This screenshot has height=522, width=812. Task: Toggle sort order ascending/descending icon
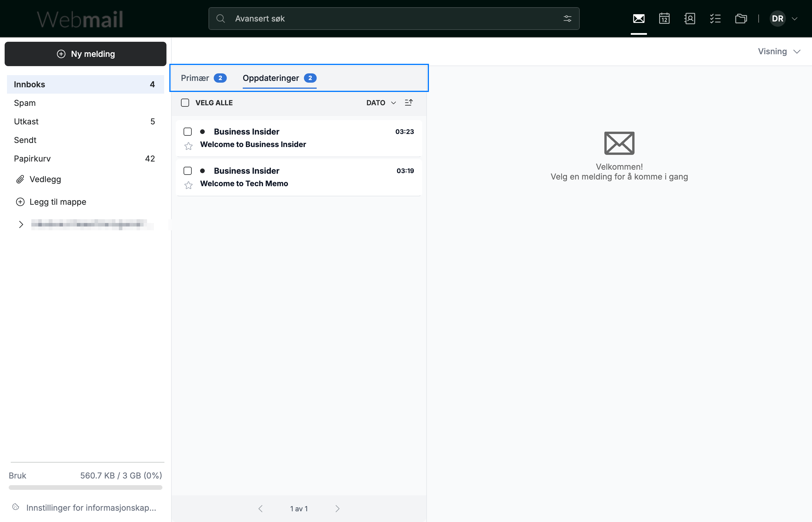409,102
